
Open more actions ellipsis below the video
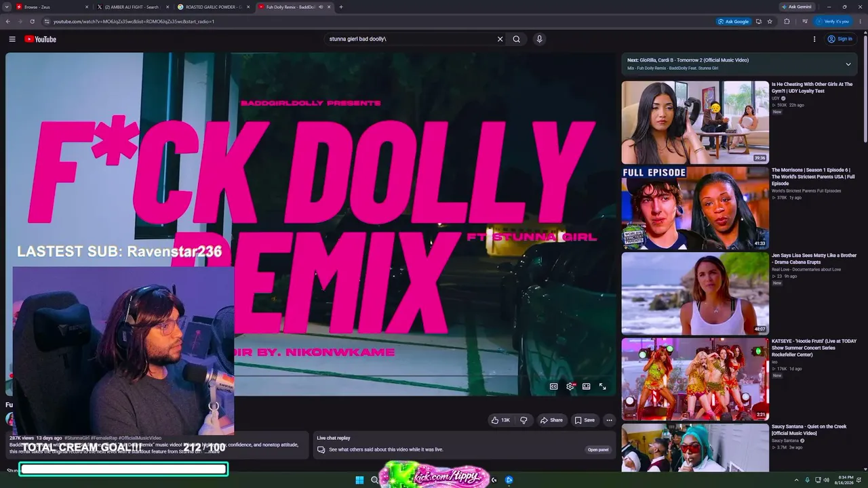pos(609,420)
